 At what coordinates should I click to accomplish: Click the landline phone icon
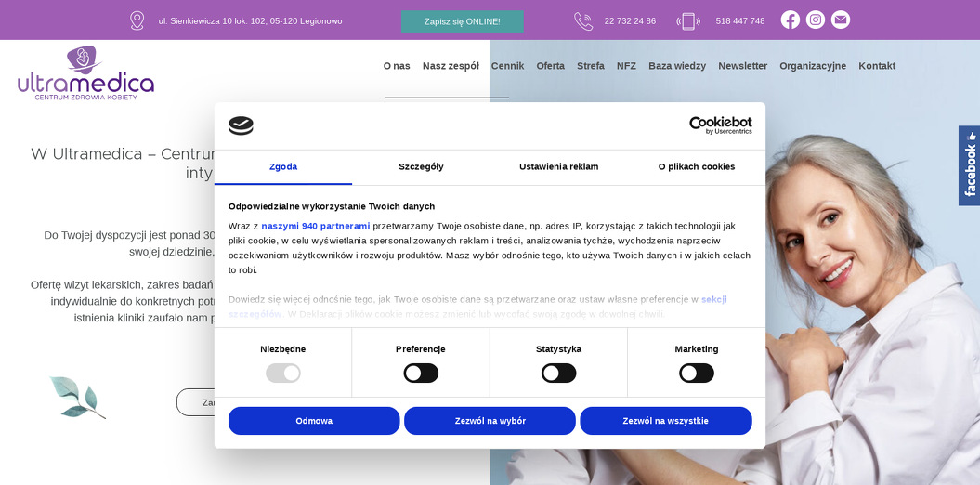(583, 20)
